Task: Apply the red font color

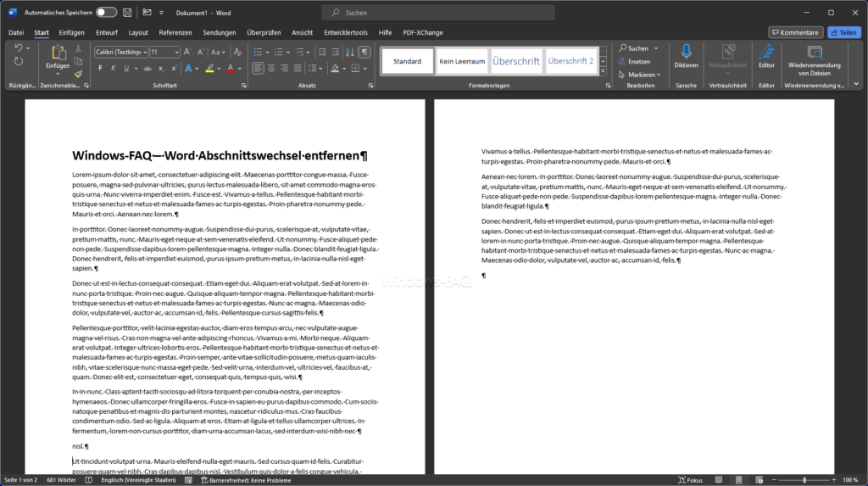Action: (x=231, y=69)
